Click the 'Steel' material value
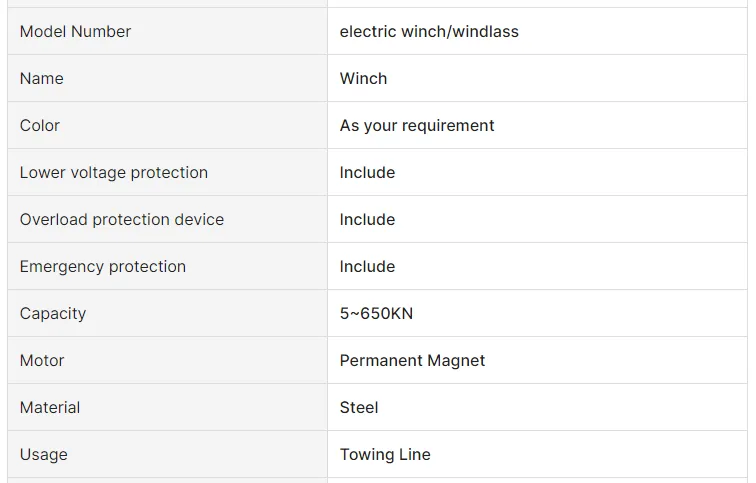 359,408
